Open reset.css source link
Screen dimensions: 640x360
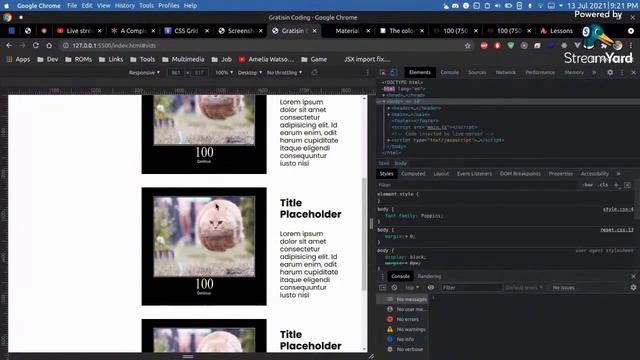(x=616, y=230)
